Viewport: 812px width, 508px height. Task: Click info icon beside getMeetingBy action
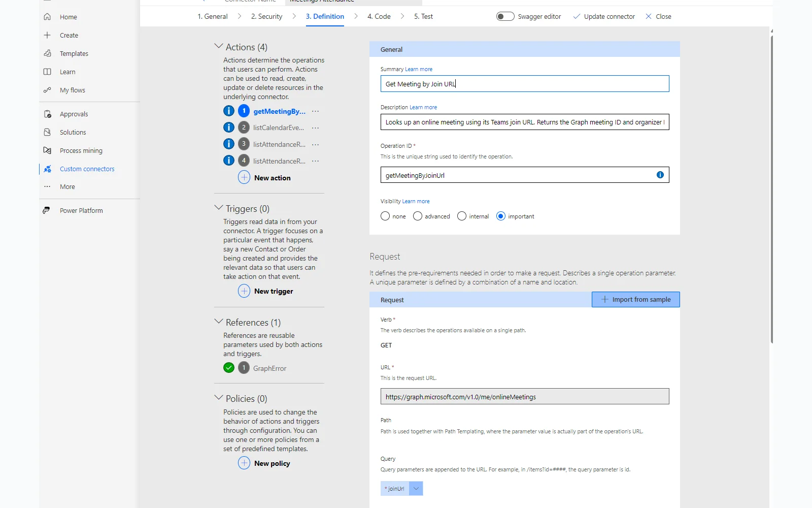point(229,111)
